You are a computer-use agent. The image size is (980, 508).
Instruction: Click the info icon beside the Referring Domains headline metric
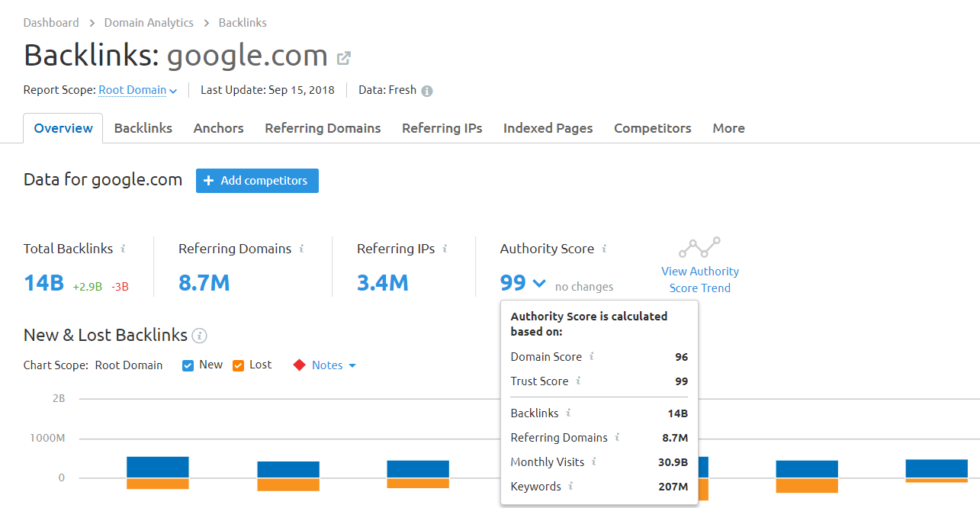click(x=302, y=249)
